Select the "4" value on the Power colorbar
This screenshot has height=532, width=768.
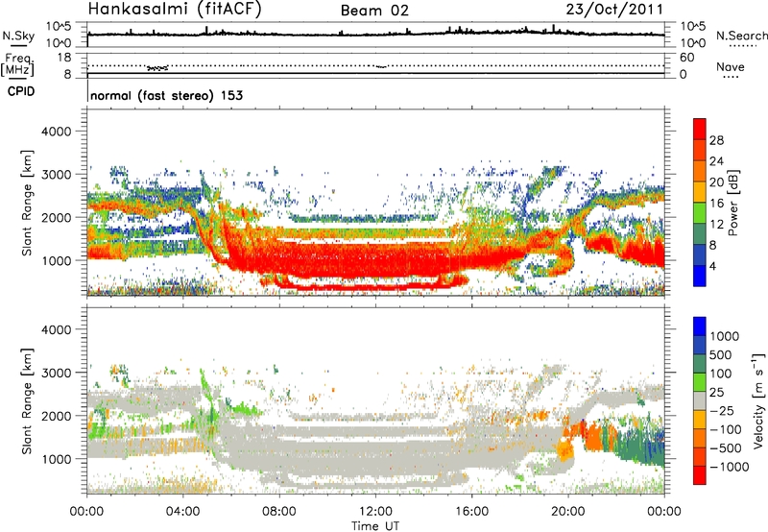click(x=713, y=266)
